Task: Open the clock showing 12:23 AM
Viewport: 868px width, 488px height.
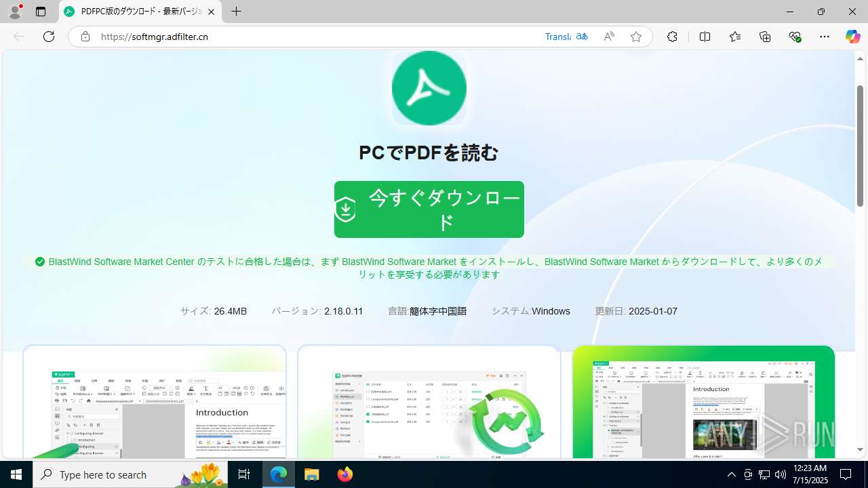Action: point(810,474)
